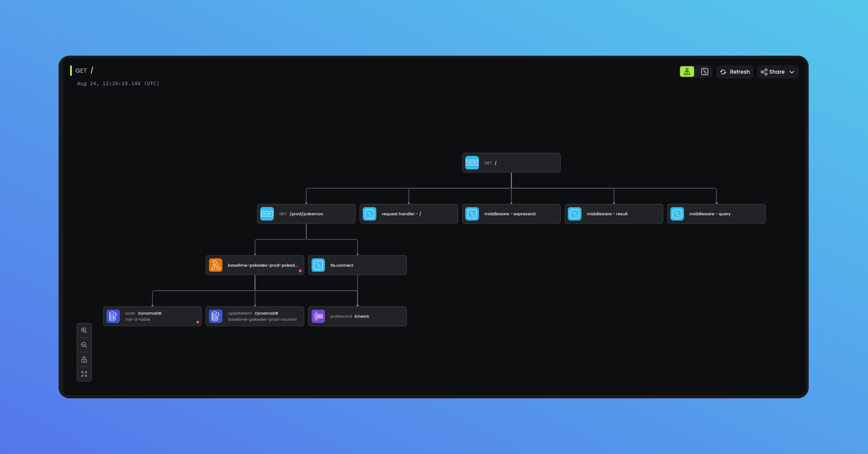The image size is (868, 454).
Task: Expand the Share dropdown arrow
Action: point(792,71)
